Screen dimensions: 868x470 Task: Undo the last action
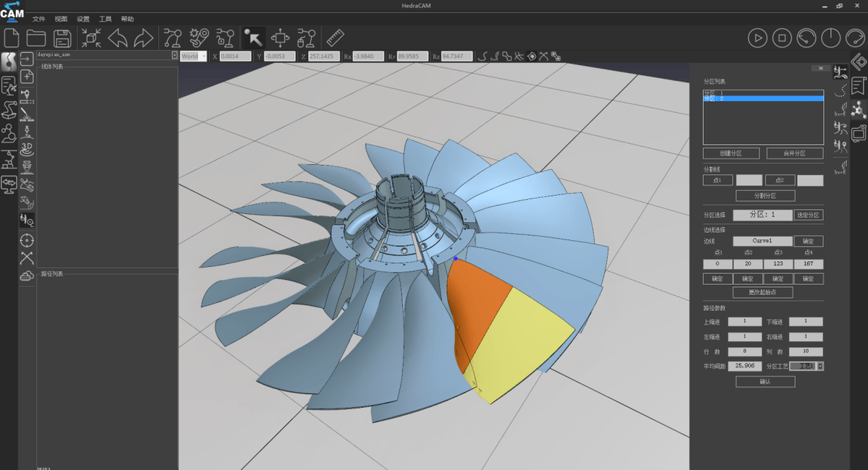click(x=118, y=38)
